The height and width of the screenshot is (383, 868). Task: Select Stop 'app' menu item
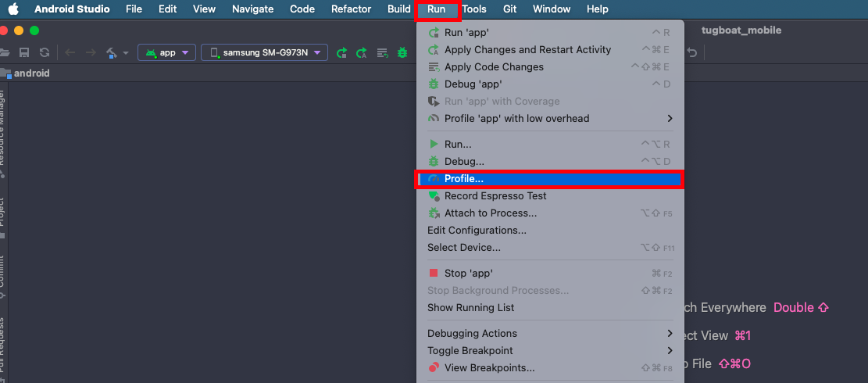550,273
